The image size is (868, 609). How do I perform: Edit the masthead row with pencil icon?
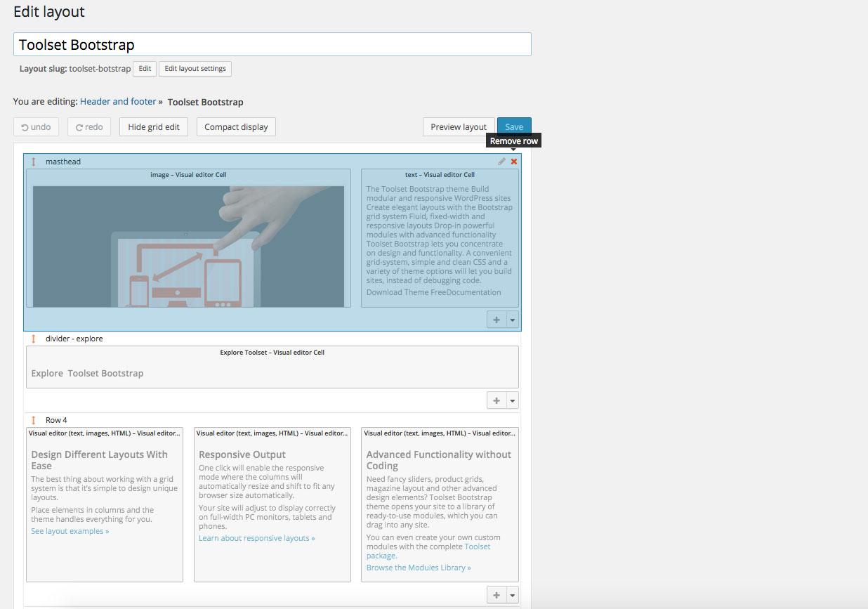click(501, 162)
